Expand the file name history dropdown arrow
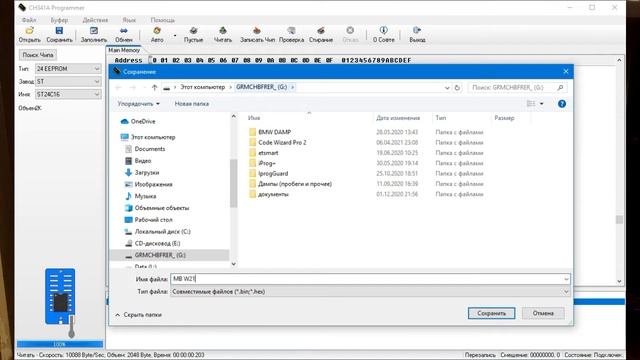This screenshot has width=640, height=360. (x=566, y=279)
